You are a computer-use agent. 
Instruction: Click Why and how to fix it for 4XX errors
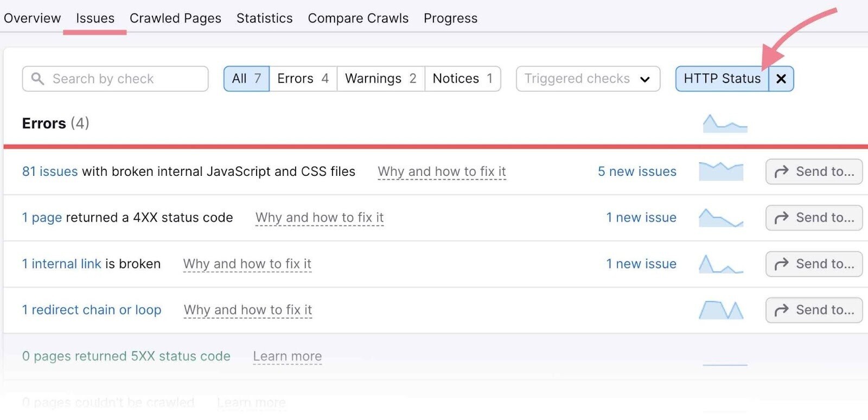pos(319,218)
